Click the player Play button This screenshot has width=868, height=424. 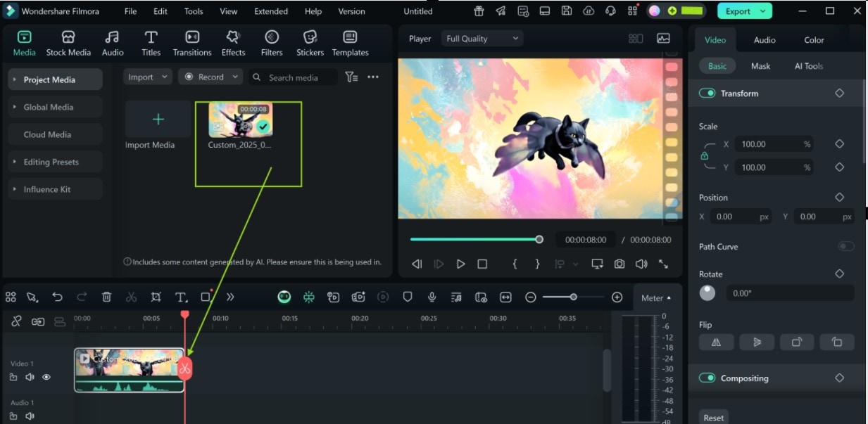pyautogui.click(x=461, y=264)
